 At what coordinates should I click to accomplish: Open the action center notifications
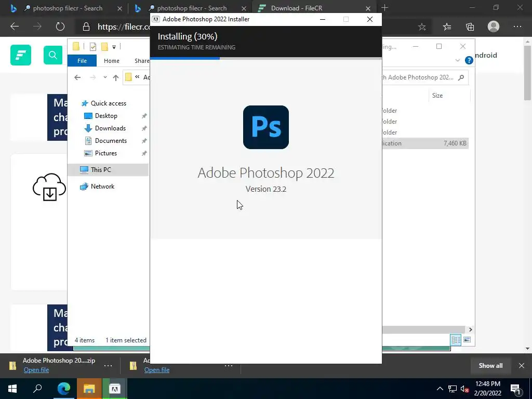point(515,389)
